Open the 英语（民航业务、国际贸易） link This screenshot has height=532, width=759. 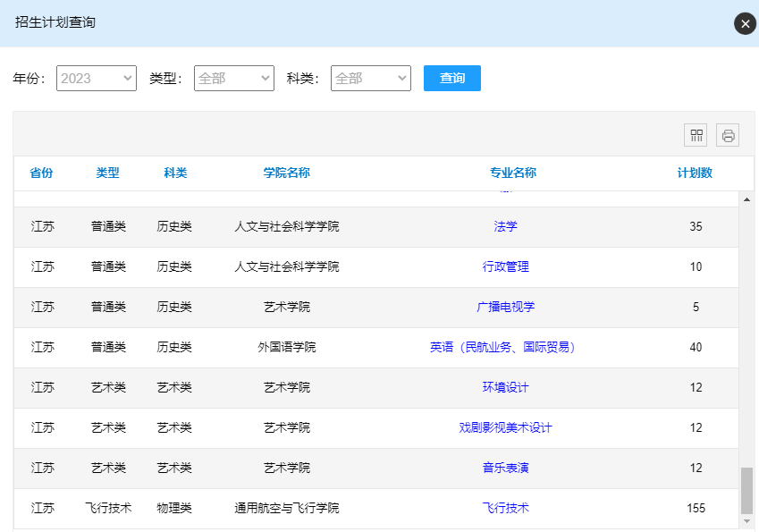pyautogui.click(x=502, y=347)
